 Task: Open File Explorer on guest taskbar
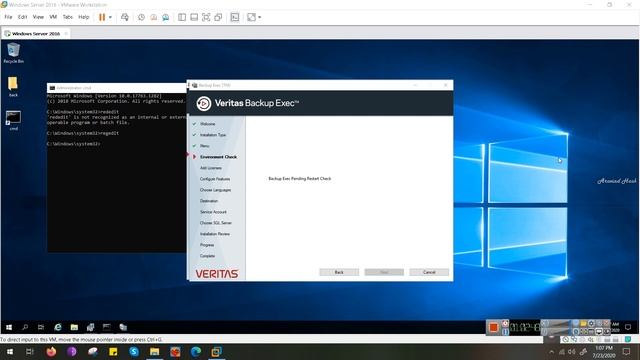[x=74, y=327]
